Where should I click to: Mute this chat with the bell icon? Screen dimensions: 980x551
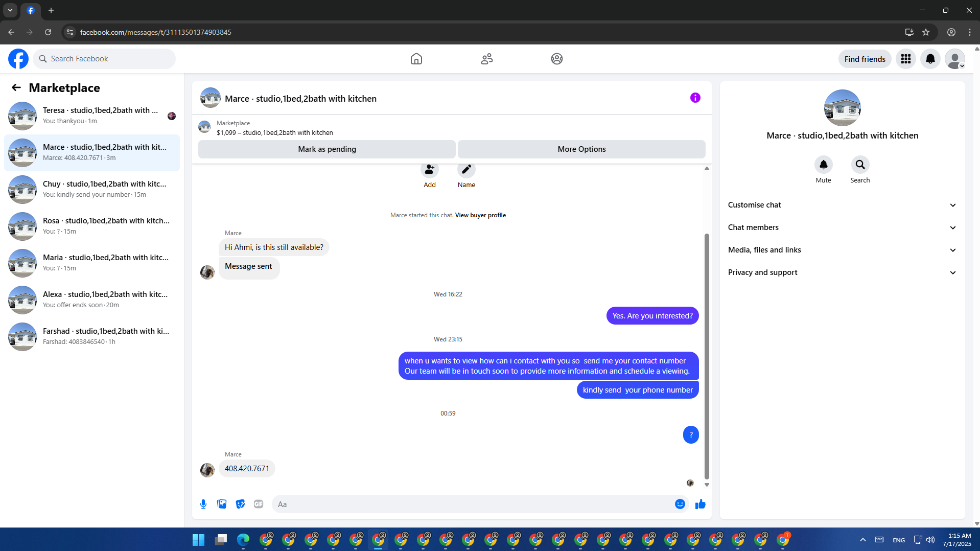tap(824, 165)
